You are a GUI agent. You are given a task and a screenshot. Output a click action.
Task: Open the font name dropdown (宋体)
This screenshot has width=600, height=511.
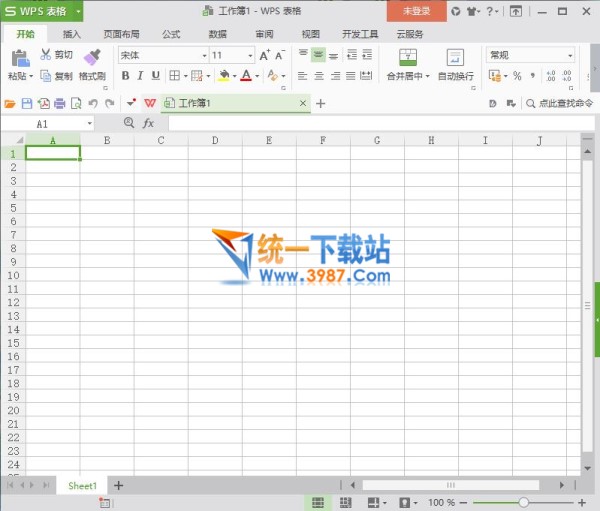204,56
